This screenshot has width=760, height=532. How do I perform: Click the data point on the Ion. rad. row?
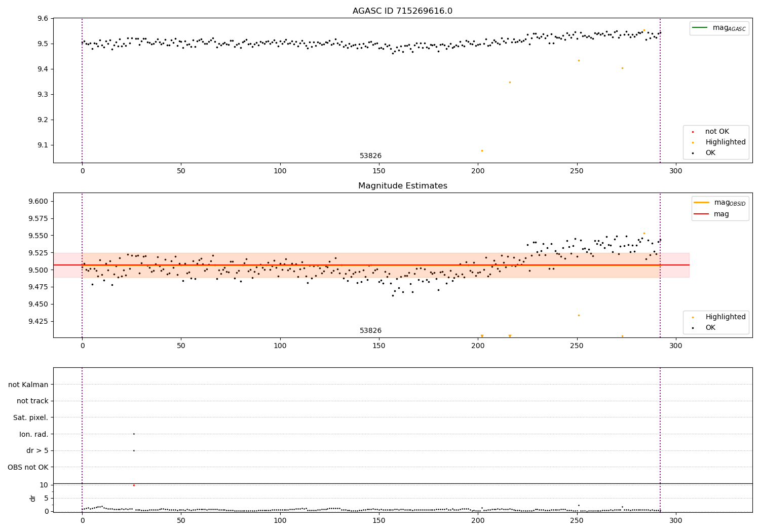pos(134,434)
